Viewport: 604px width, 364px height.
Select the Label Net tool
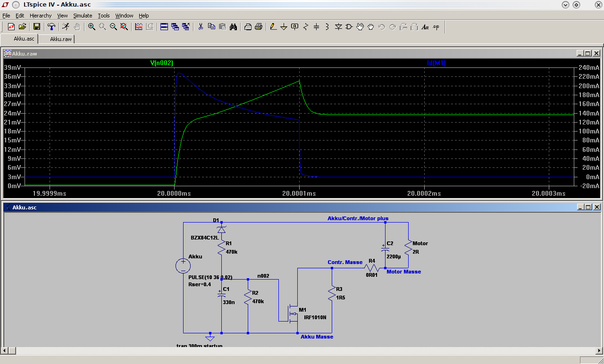(295, 27)
